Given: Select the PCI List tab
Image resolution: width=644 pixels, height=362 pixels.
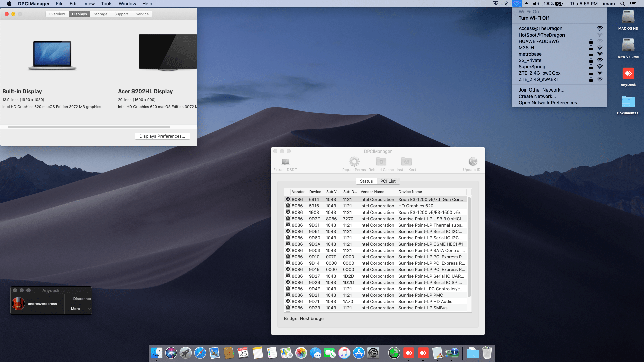Looking at the screenshot, I should [x=388, y=181].
